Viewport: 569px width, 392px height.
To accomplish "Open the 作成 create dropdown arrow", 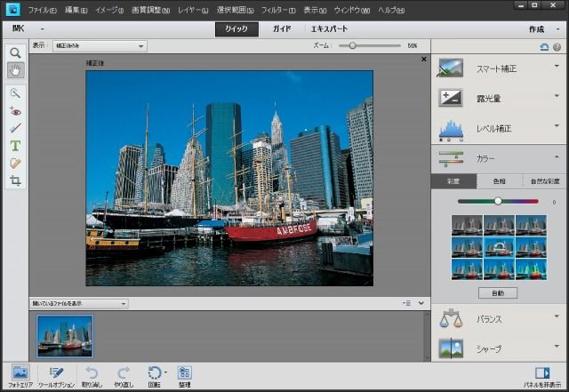I will 557,29.
